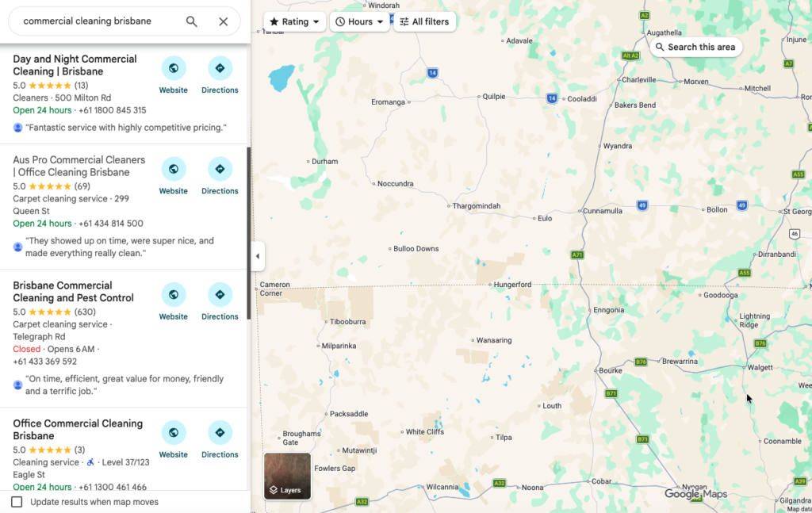Click the Cunnamulla town label on map

(603, 211)
